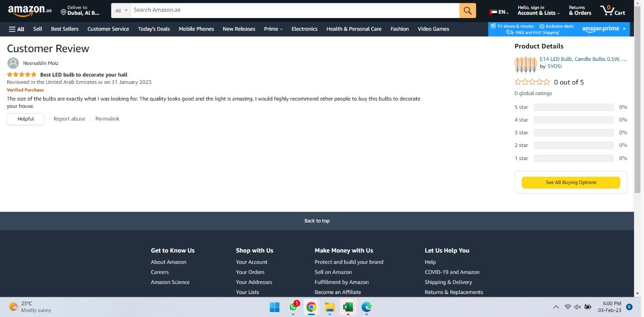Show hidden system tray icons
Viewport: 644px width, 317px height.
(x=556, y=307)
